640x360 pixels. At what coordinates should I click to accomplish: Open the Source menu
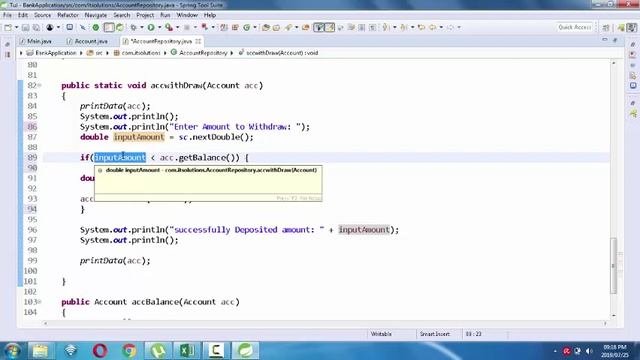pyautogui.click(x=42, y=15)
